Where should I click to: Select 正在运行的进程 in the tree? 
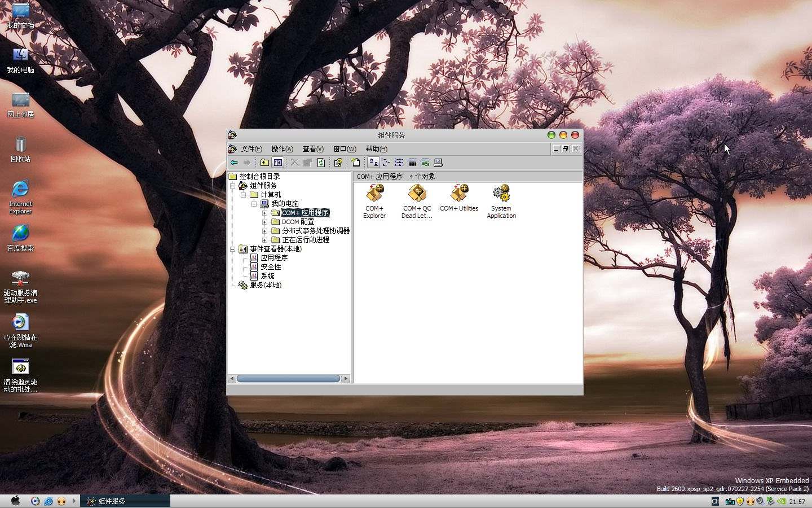click(306, 240)
